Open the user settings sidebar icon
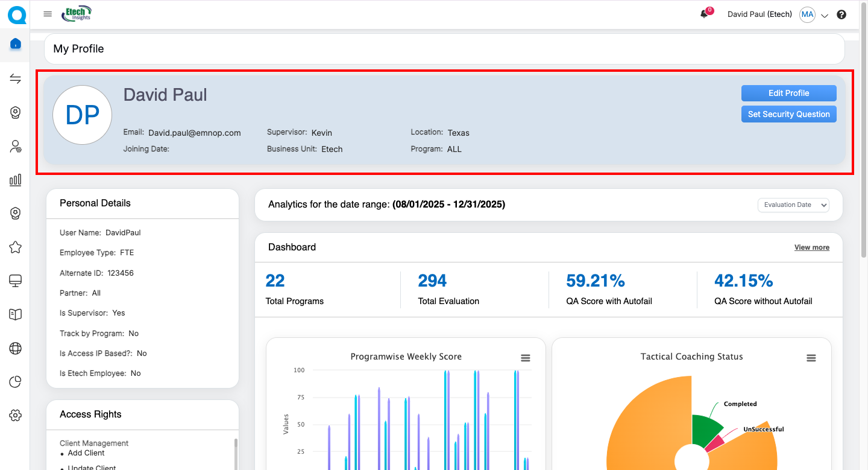This screenshot has width=868, height=470. 16,146
